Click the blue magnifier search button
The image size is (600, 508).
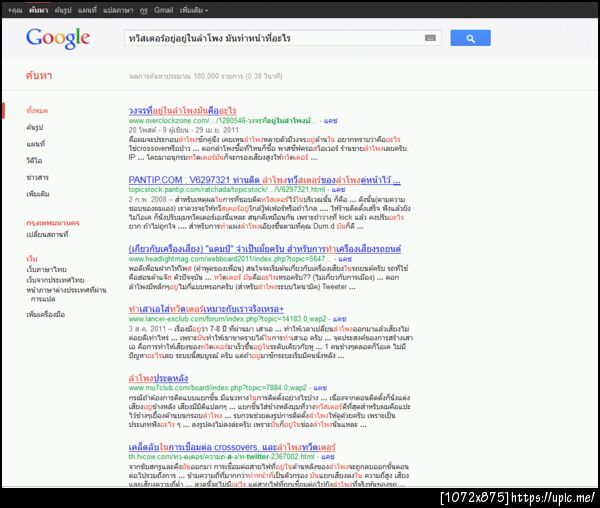(x=470, y=38)
